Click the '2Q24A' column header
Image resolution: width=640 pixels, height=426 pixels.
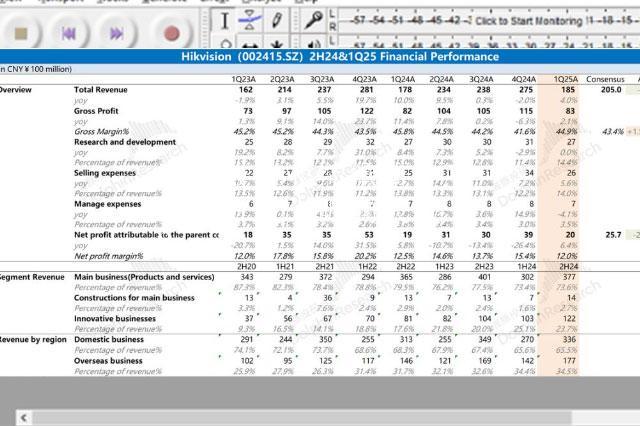pos(441,79)
